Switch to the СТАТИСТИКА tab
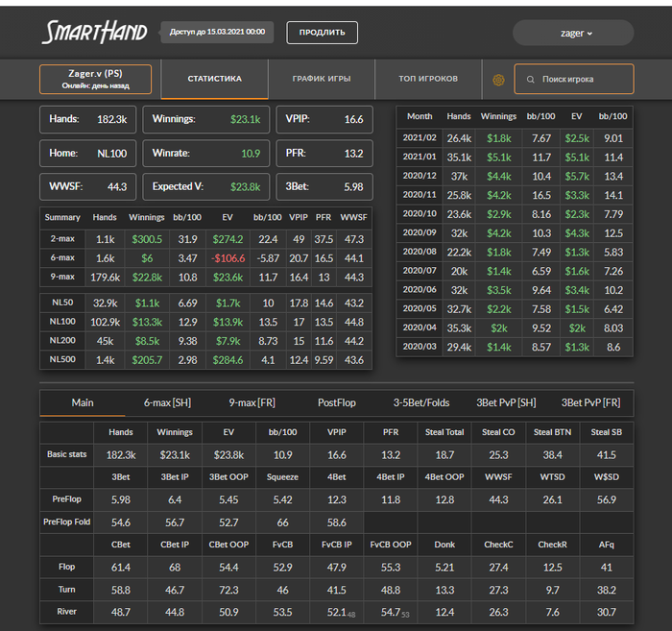 (215, 79)
